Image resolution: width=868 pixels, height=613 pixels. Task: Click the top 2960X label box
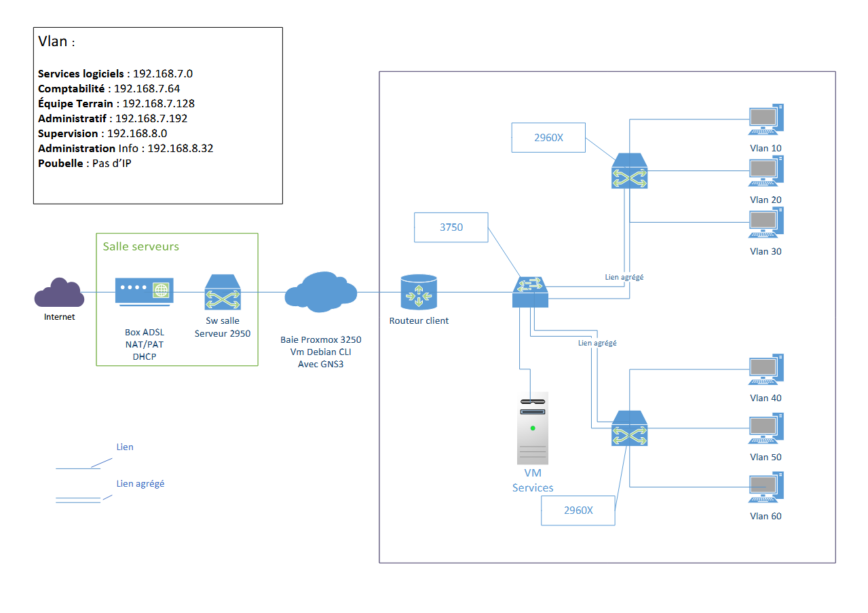point(548,137)
